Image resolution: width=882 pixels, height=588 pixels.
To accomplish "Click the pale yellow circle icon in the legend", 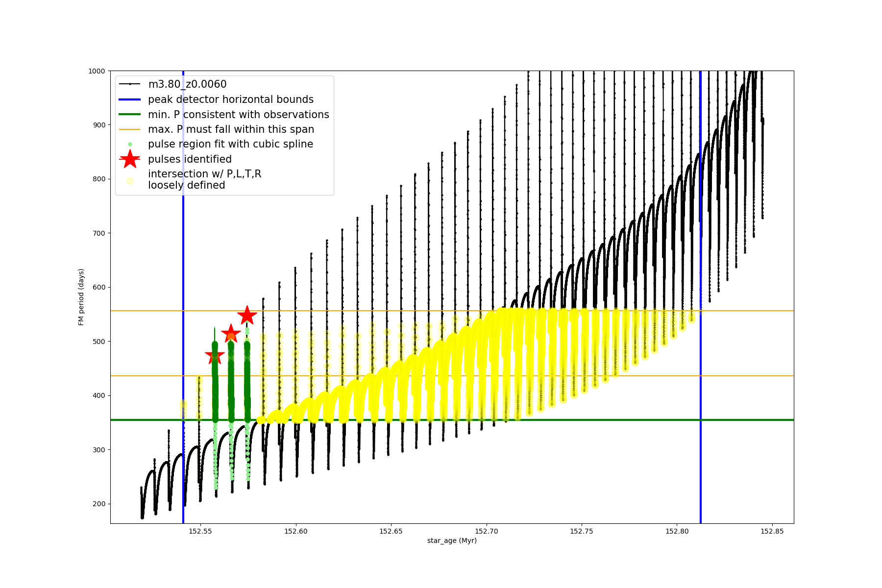I will 130,181.
